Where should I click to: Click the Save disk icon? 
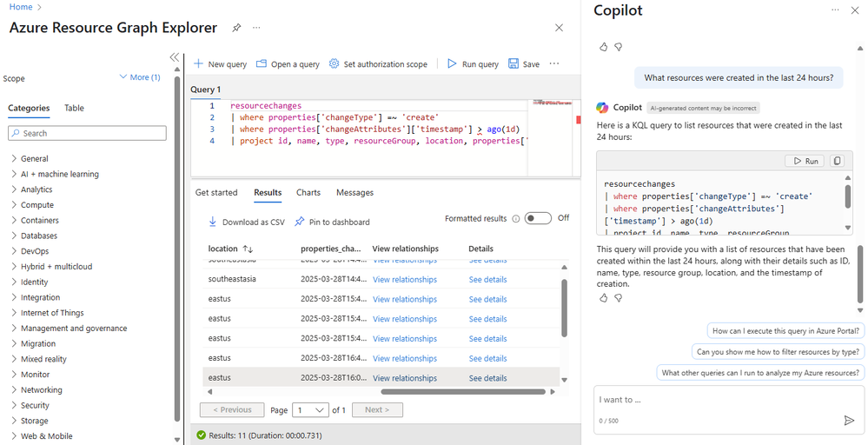tap(514, 63)
